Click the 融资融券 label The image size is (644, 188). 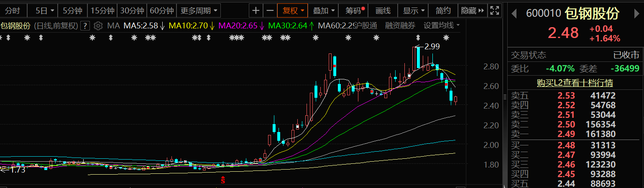400,25
